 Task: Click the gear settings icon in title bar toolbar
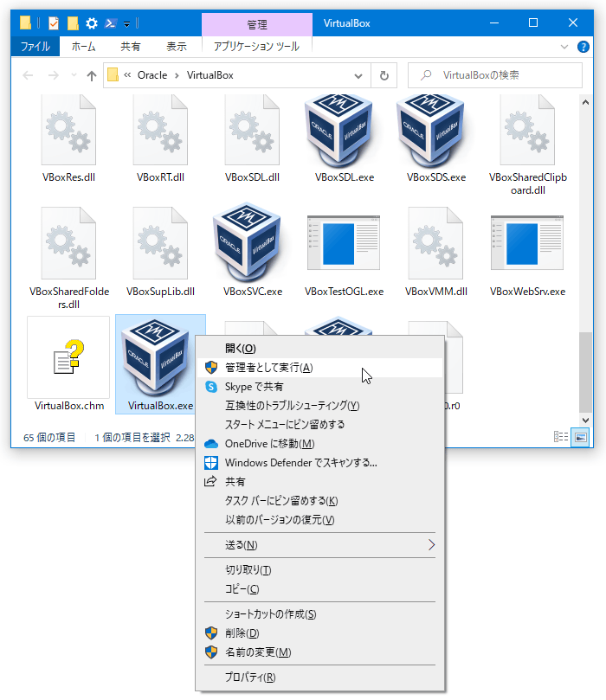(x=92, y=23)
